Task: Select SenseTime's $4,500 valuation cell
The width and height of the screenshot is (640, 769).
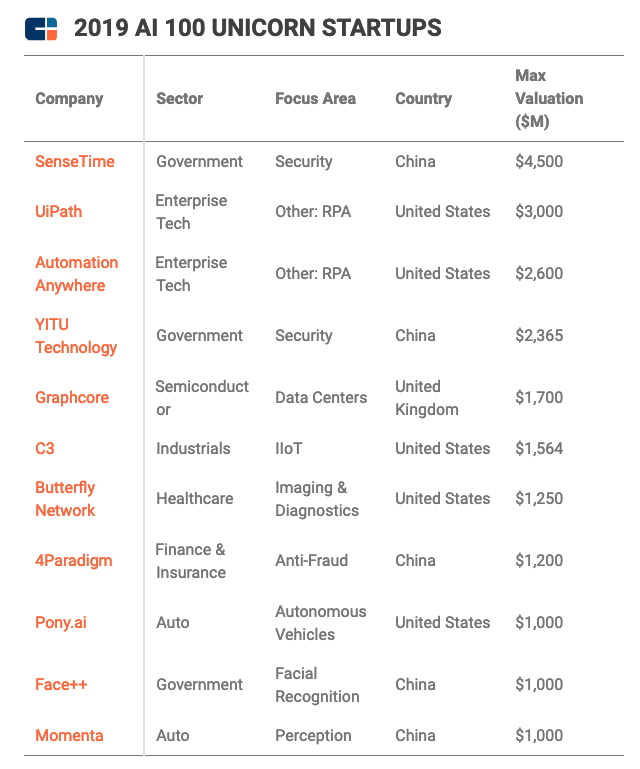Action: click(x=539, y=161)
